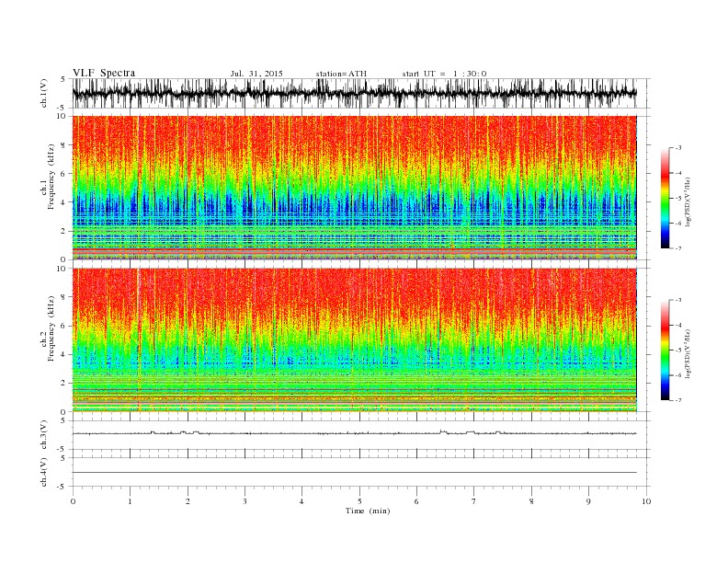Click the ch.3 voltage trace line
This screenshot has width=728, height=563.
(354, 433)
